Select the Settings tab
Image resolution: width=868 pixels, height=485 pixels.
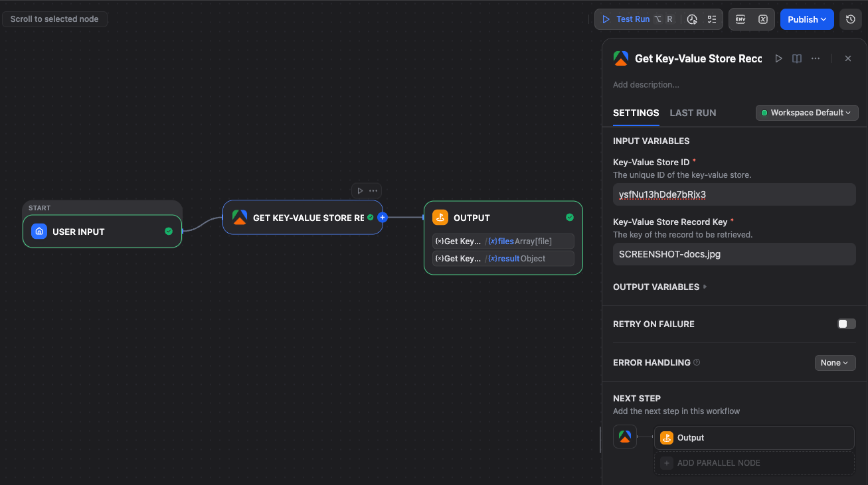point(636,113)
